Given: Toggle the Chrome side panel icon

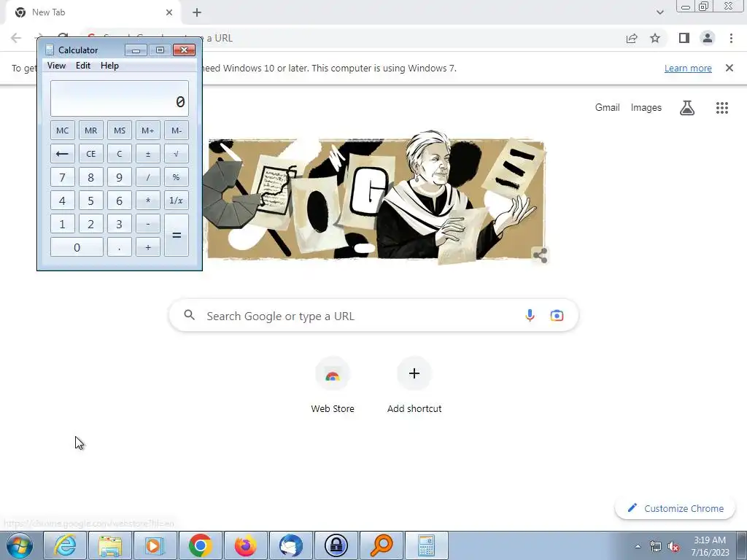Looking at the screenshot, I should click(684, 38).
